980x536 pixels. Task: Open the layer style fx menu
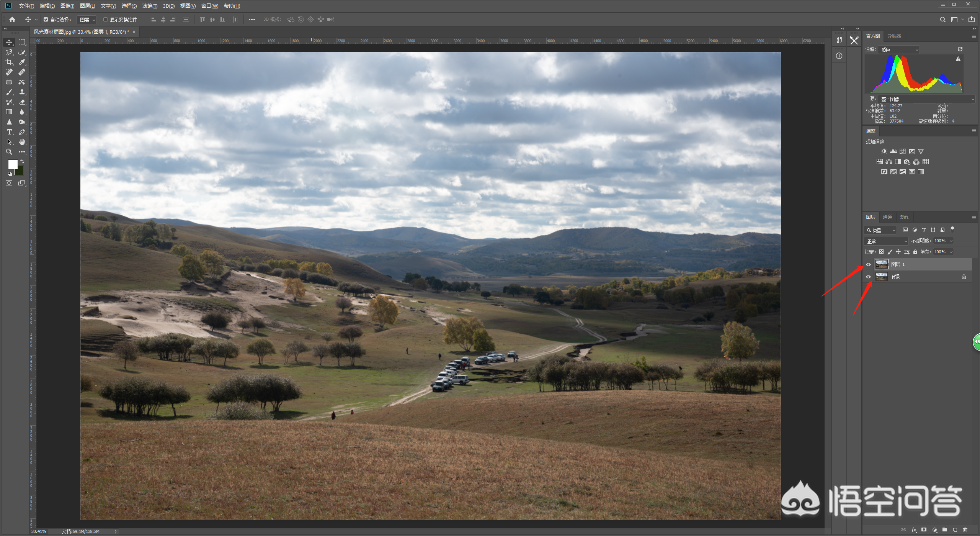pyautogui.click(x=914, y=530)
